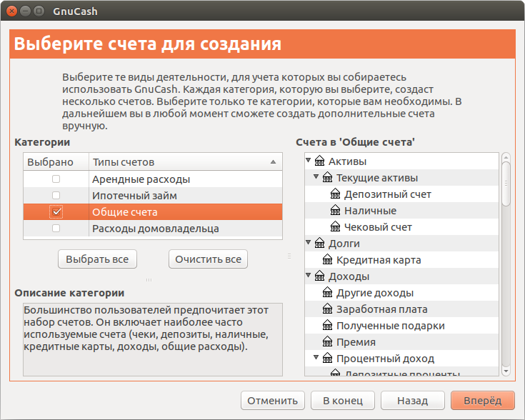Sort by the Типы счетов column arrow
The image size is (525, 420).
click(x=273, y=162)
